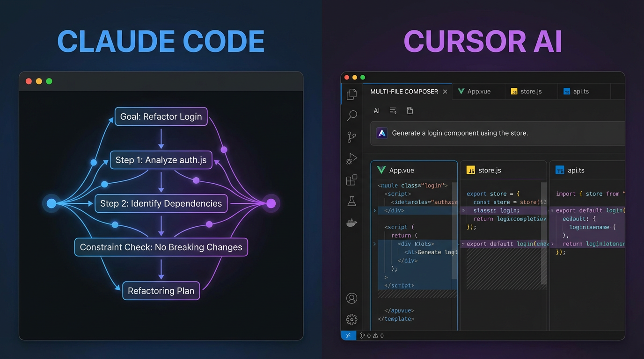Image resolution: width=644 pixels, height=359 pixels.
Task: Select the Search icon in the sidebar
Action: (351, 115)
